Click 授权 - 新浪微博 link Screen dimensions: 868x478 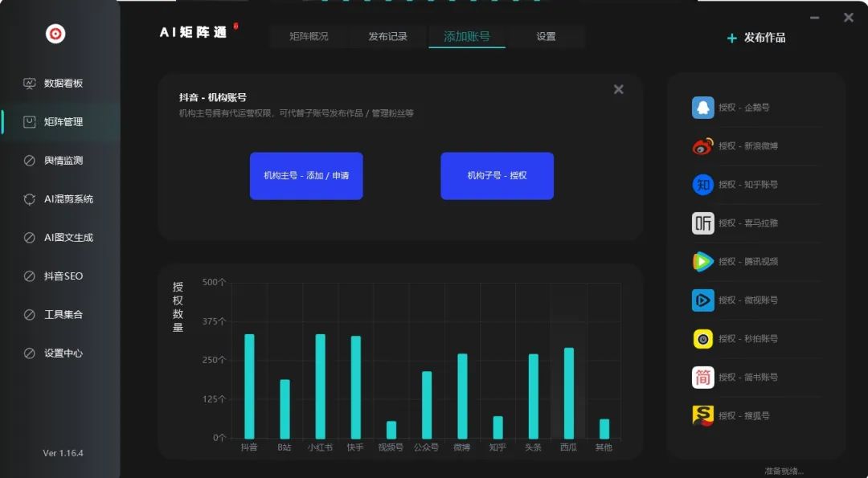coord(748,146)
